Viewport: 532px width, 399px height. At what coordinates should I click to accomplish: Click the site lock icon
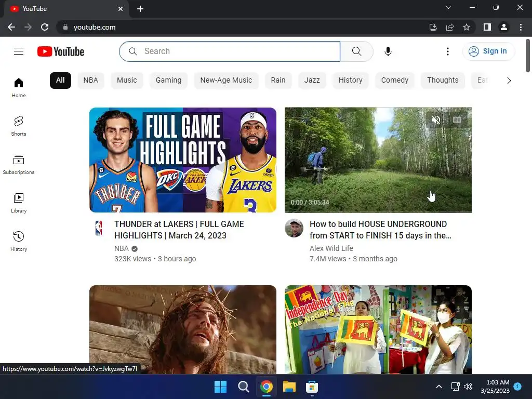click(65, 27)
